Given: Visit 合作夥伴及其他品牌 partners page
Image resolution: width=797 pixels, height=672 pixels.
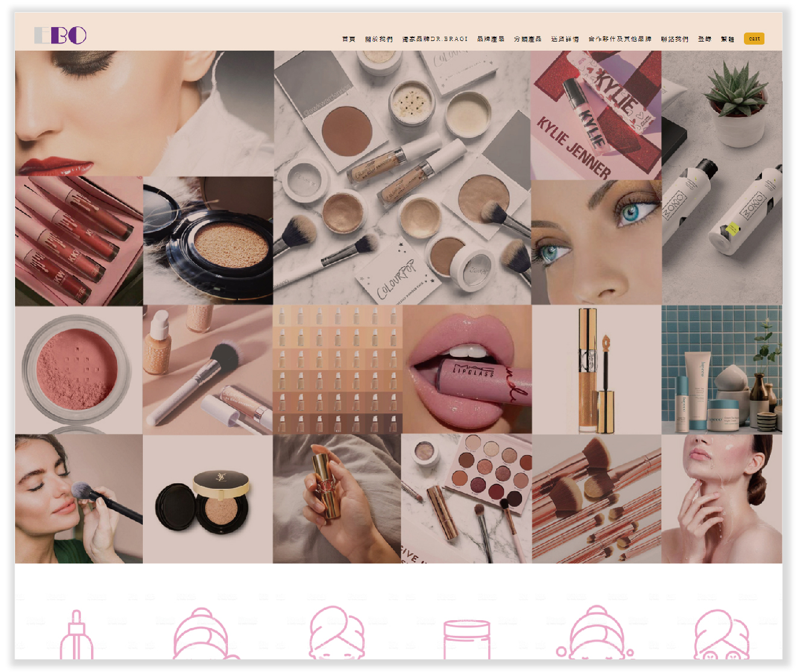Looking at the screenshot, I should pos(620,39).
